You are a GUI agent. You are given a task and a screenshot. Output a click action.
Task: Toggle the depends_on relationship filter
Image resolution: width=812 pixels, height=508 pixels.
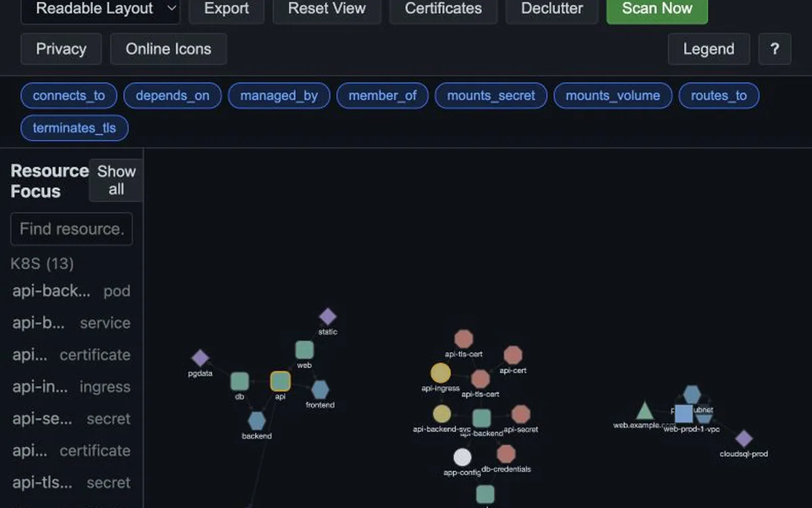(173, 96)
